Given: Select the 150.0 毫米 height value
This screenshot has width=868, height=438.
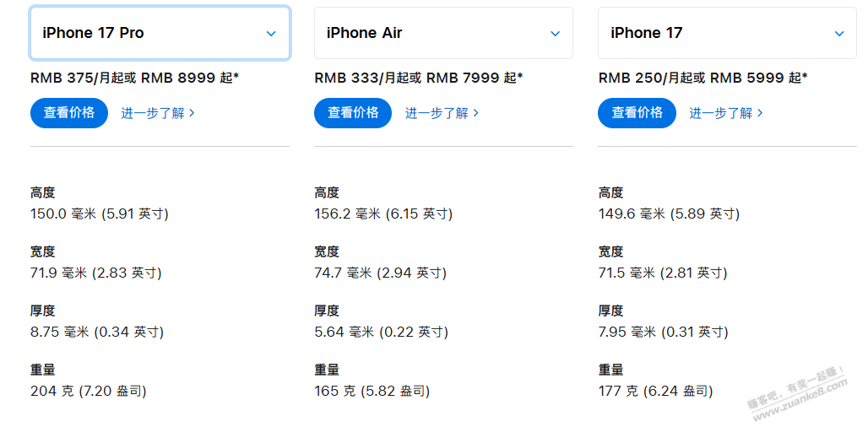Looking at the screenshot, I should 63,214.
